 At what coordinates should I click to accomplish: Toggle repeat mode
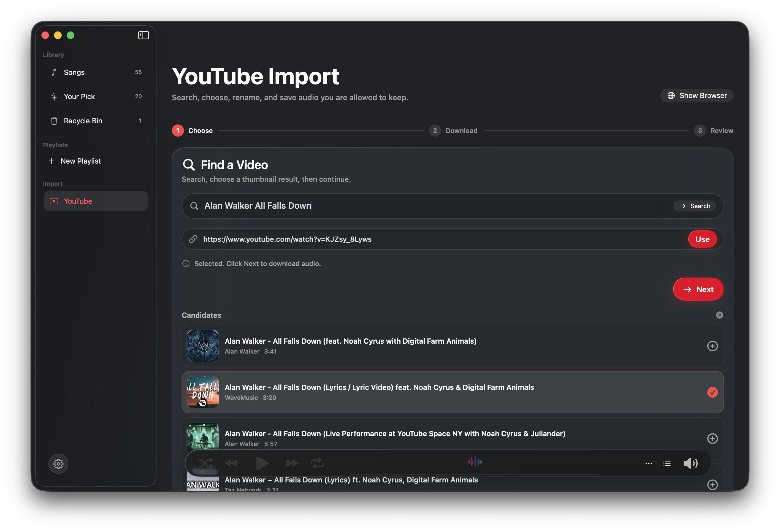coord(317,463)
